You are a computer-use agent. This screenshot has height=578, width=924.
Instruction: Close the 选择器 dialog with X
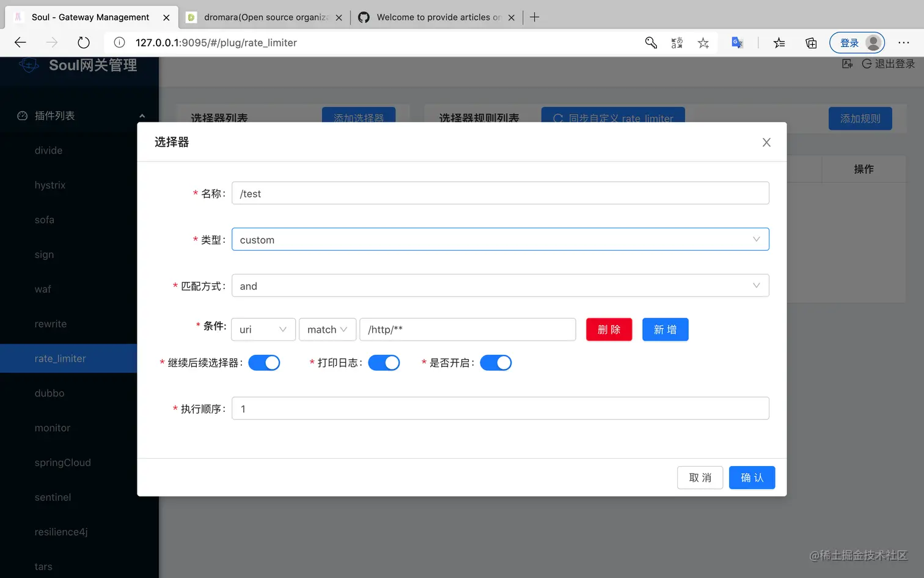tap(766, 142)
